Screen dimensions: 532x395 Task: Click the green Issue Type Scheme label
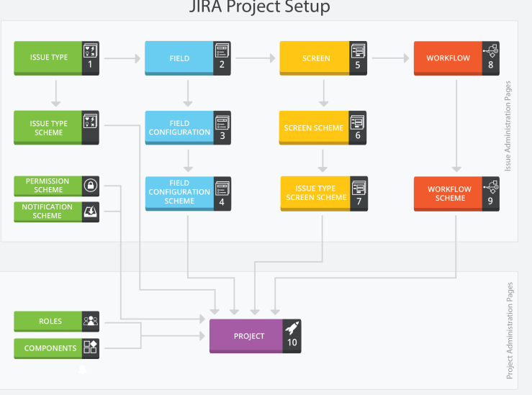[x=48, y=128]
